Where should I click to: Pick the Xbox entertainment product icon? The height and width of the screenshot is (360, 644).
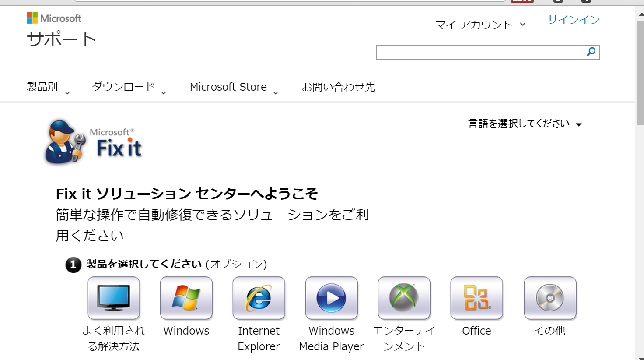point(404,298)
